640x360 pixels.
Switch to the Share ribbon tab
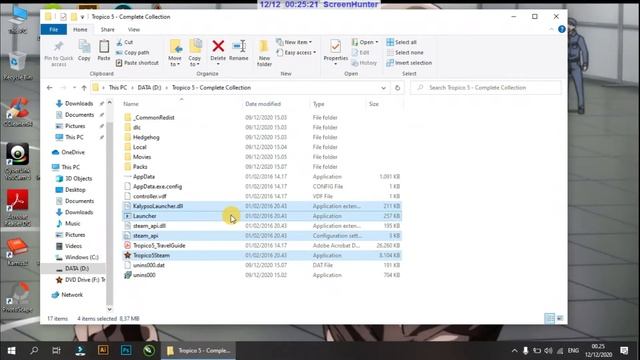point(108,29)
